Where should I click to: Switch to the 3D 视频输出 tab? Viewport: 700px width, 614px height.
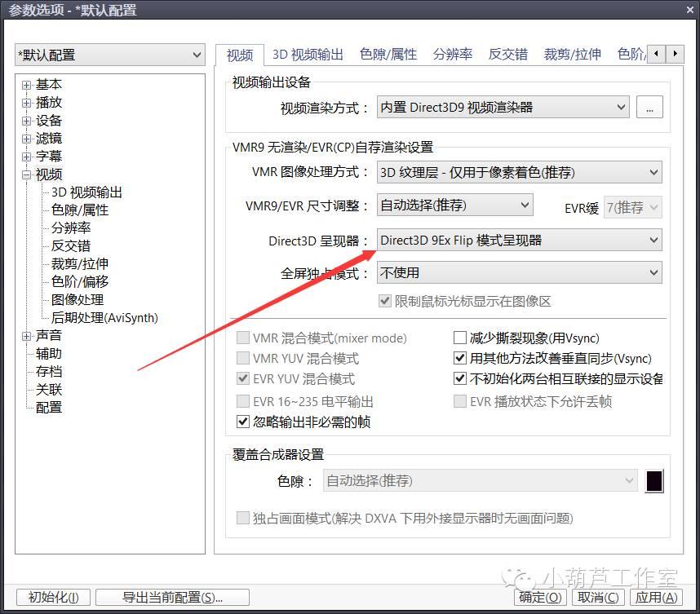(x=308, y=55)
